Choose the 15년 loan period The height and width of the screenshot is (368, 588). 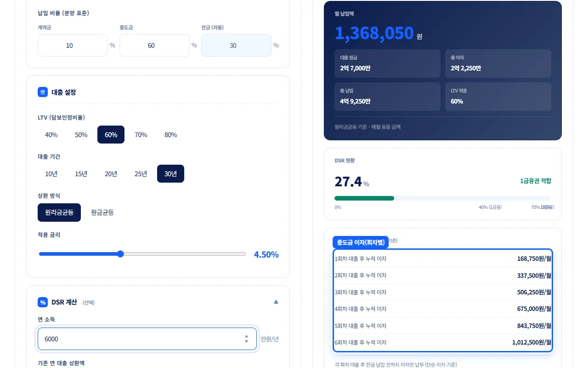81,174
